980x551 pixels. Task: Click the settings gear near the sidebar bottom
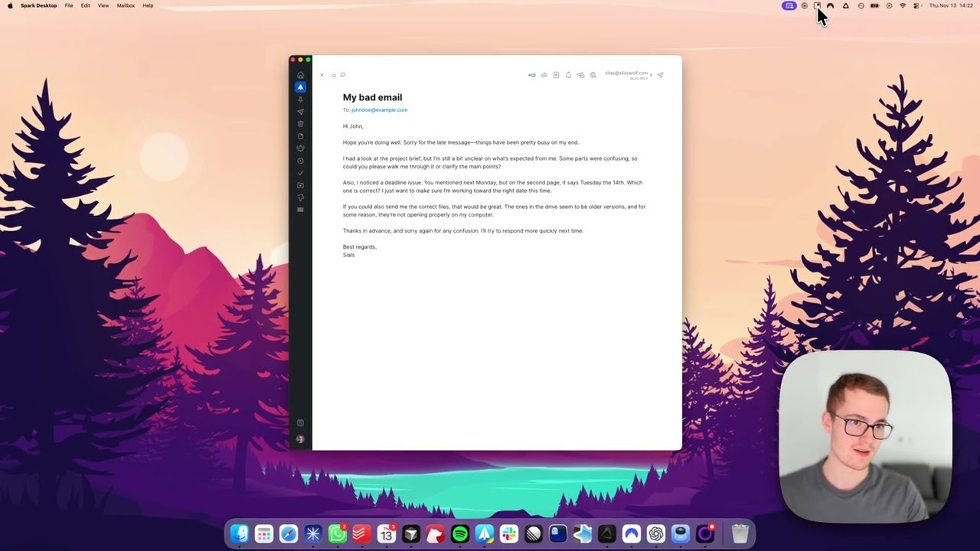pyautogui.click(x=300, y=422)
